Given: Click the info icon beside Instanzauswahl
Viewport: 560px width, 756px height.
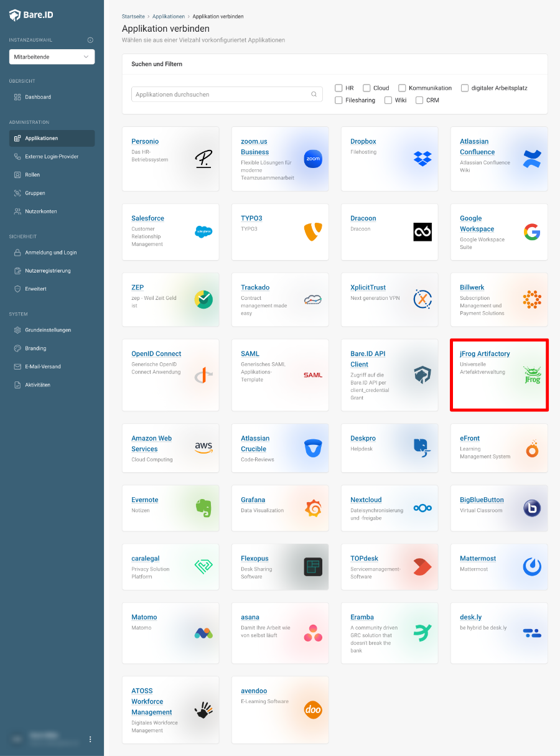Looking at the screenshot, I should 90,40.
